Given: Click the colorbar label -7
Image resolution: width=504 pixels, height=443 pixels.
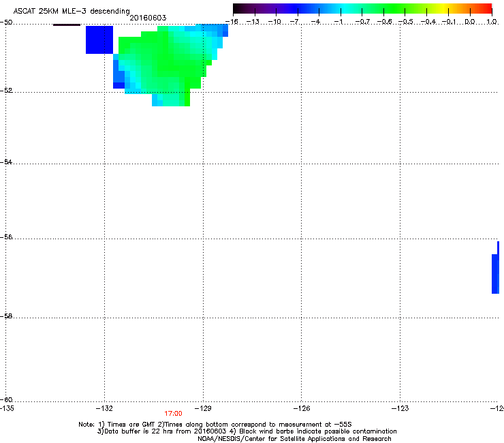Looking at the screenshot, I should point(296,22).
